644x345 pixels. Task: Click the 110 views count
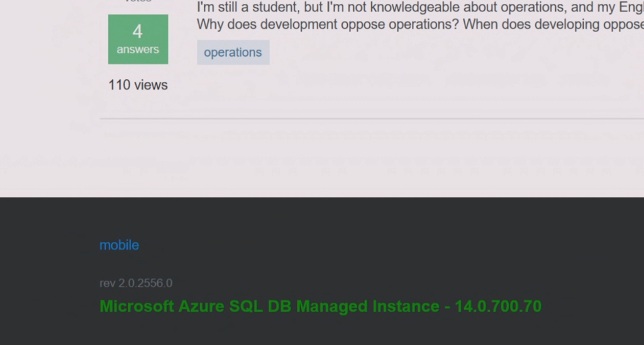tap(138, 85)
